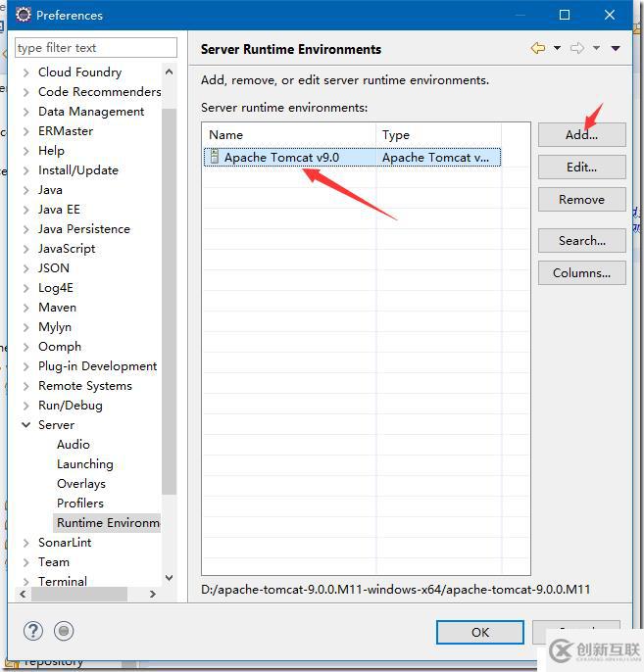Expand the Code Recommenders node
This screenshot has width=644, height=672.
coord(26,92)
